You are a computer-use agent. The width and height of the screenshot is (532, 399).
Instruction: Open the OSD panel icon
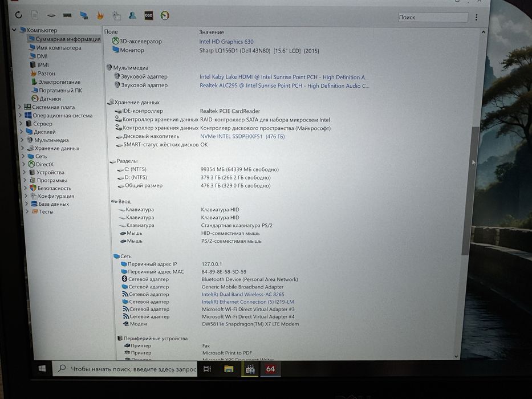149,15
